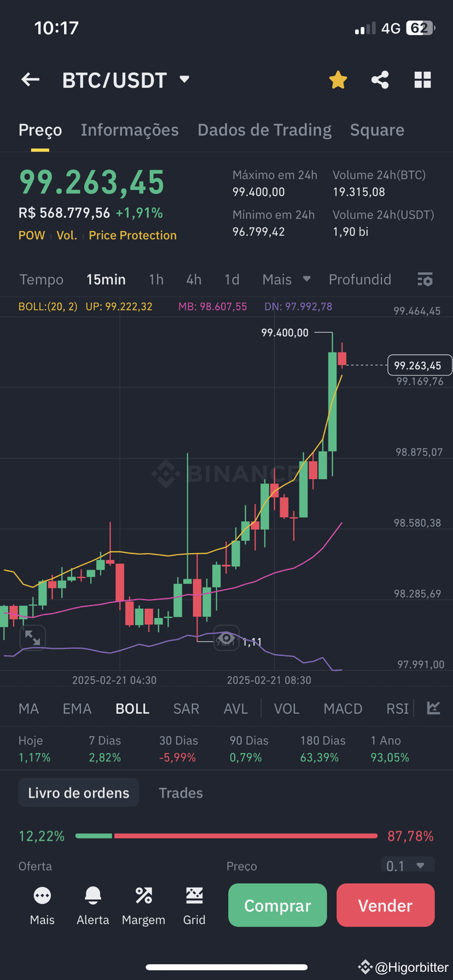Toggle the EMA indicator
The height and width of the screenshot is (980, 453).
(x=77, y=708)
